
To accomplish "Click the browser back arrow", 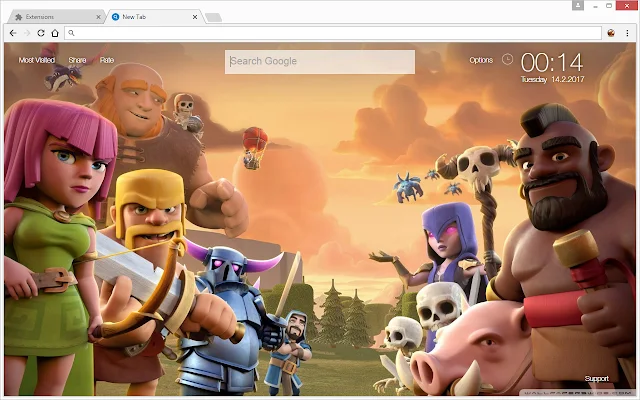I will [13, 33].
